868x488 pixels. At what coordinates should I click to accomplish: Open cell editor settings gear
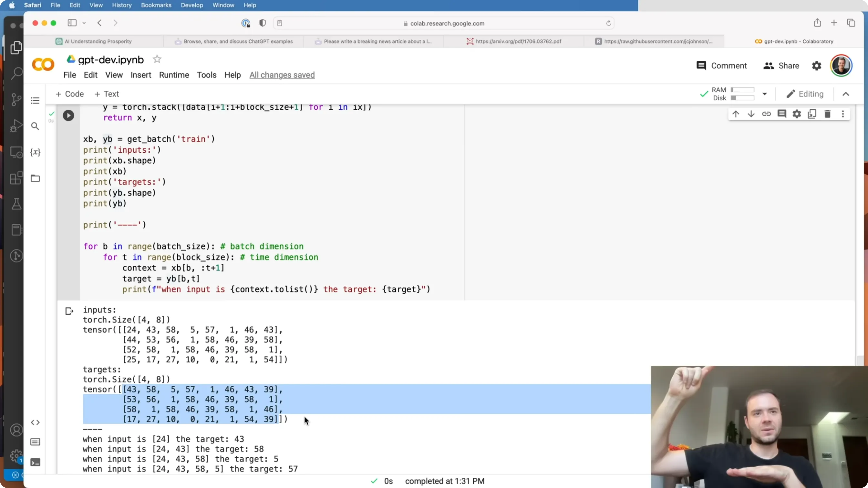[x=797, y=114]
